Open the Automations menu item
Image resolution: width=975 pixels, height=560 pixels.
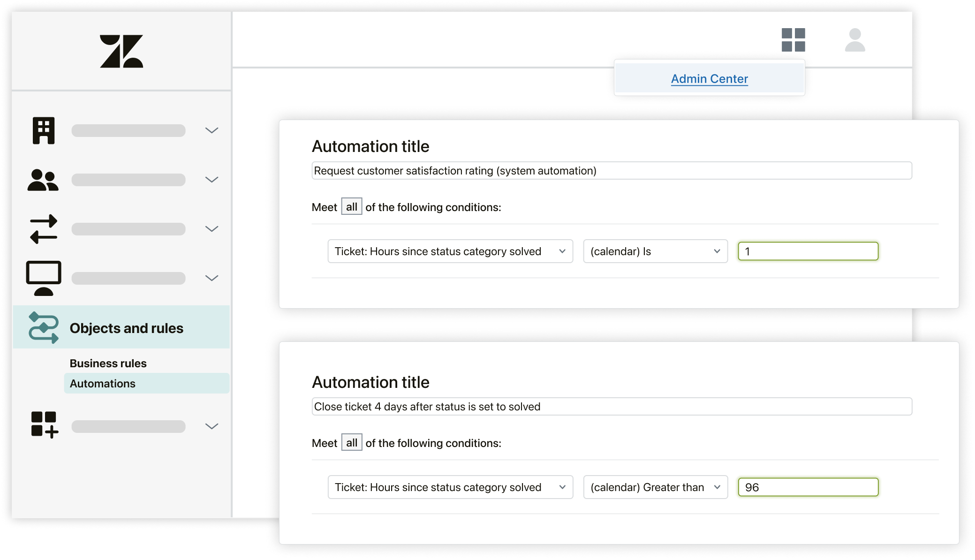coord(147,383)
